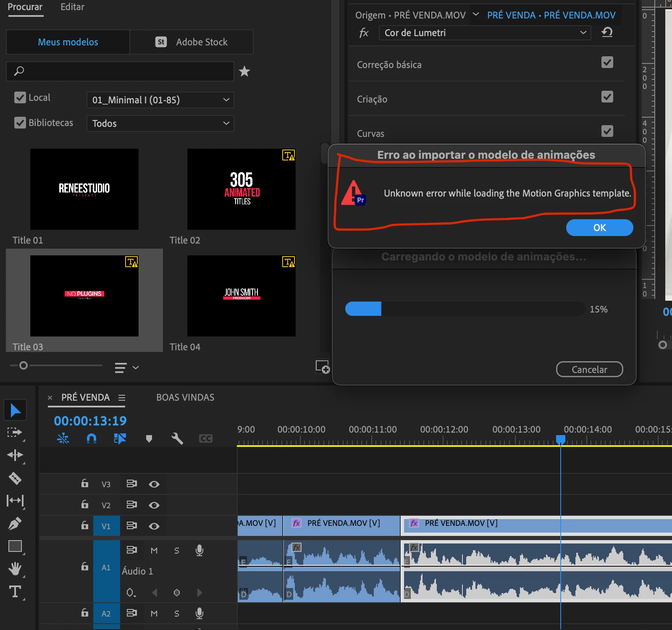The height and width of the screenshot is (630, 672).
Task: Mute the Áudio 1 track
Action: tap(154, 551)
